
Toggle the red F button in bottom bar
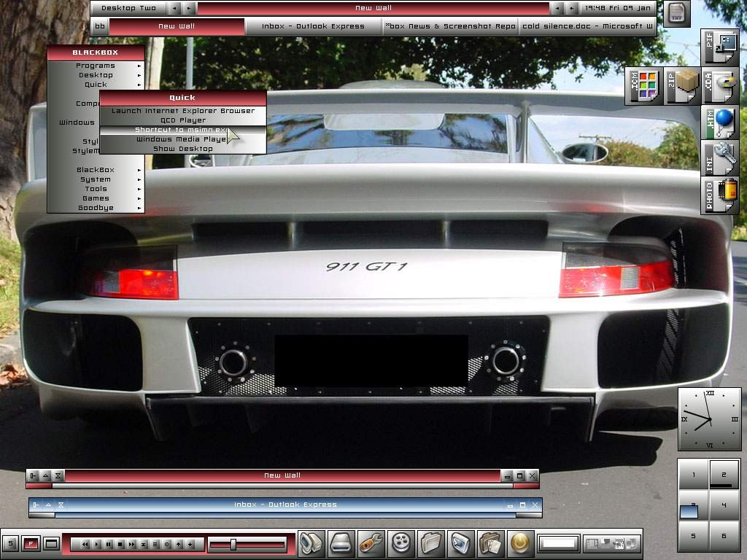click(31, 543)
